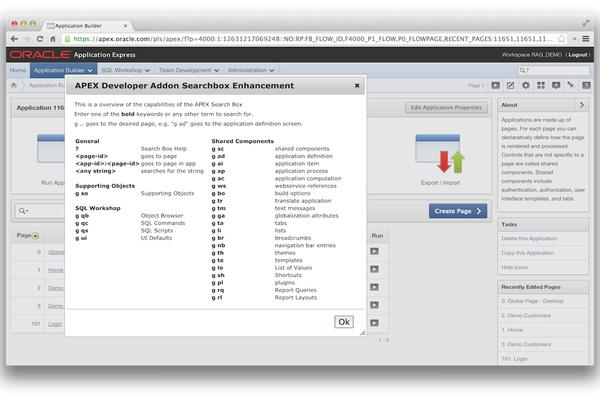Click the Logout link
Screen dimensions: 600x400
click(577, 55)
